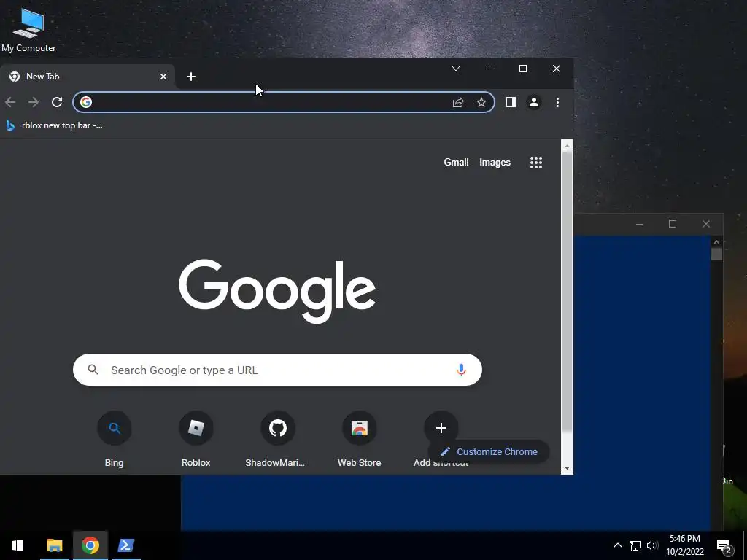Open Chrome three-dot menu
This screenshot has width=747, height=560.
pos(557,102)
